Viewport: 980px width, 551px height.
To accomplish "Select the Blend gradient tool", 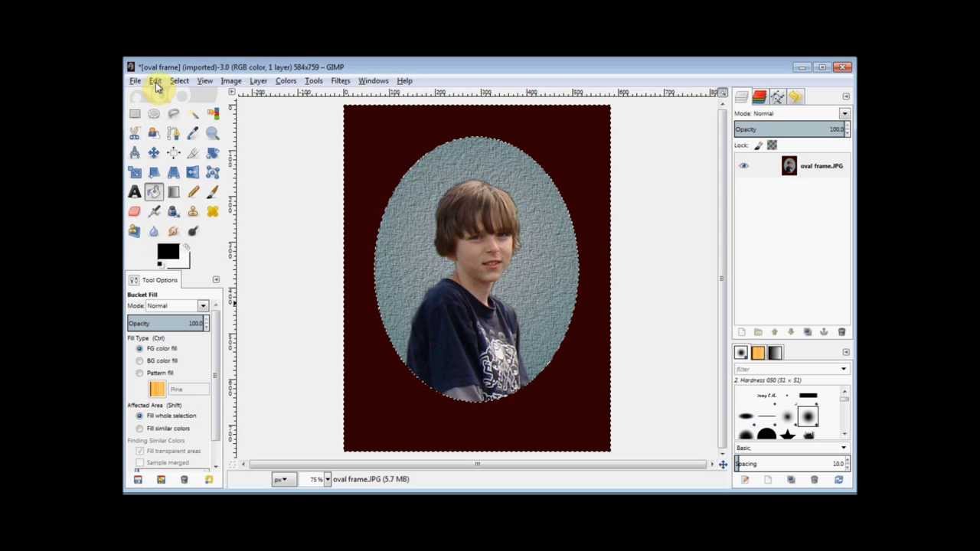I will point(174,192).
